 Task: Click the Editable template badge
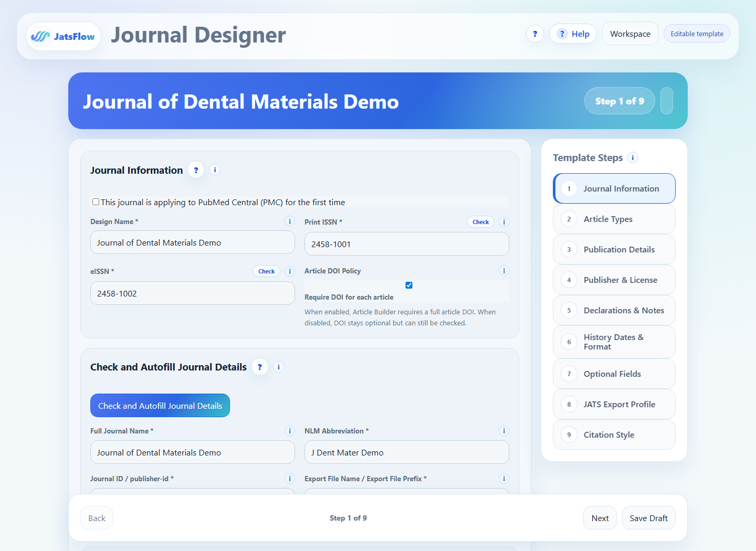pos(697,34)
